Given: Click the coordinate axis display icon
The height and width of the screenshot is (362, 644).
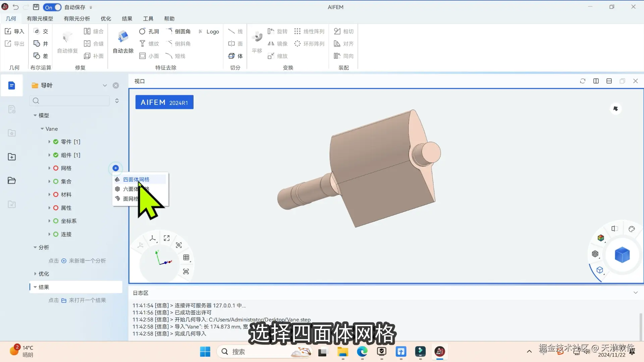Looking at the screenshot, I should pos(153,238).
